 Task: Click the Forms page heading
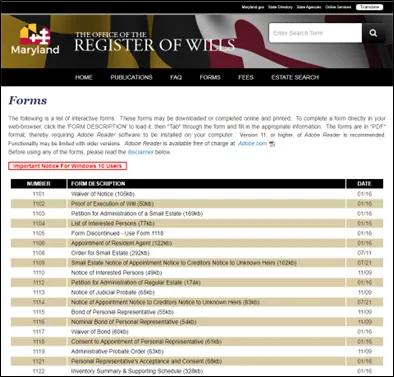tap(28, 100)
